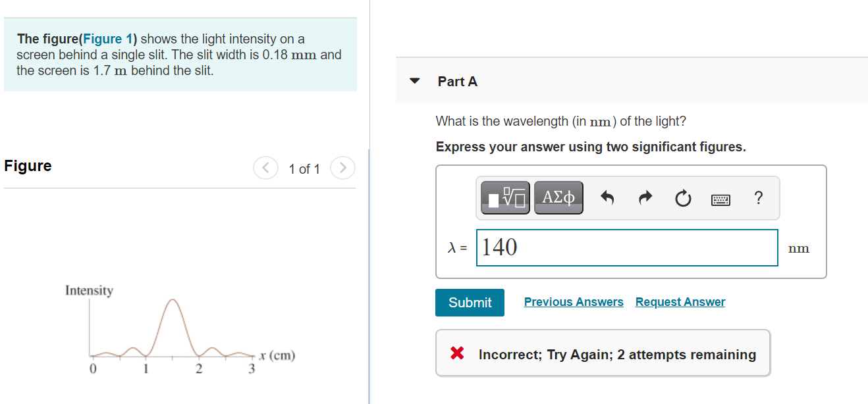Click the Part A heading
Image resolution: width=868 pixels, height=404 pixels.
click(457, 81)
